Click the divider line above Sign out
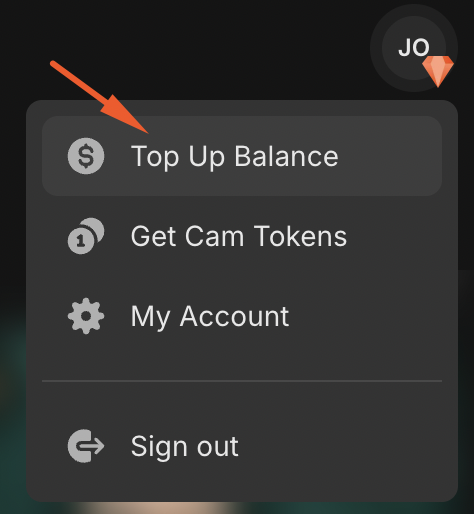 242,381
